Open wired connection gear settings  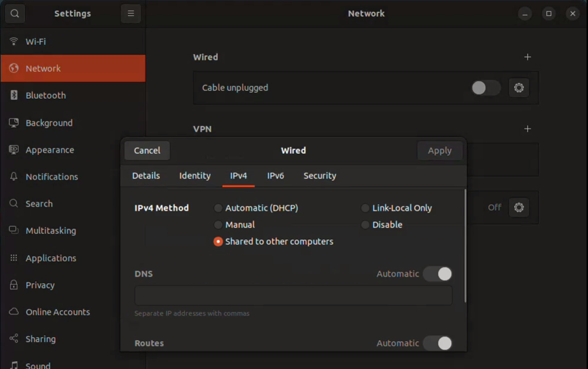(519, 88)
